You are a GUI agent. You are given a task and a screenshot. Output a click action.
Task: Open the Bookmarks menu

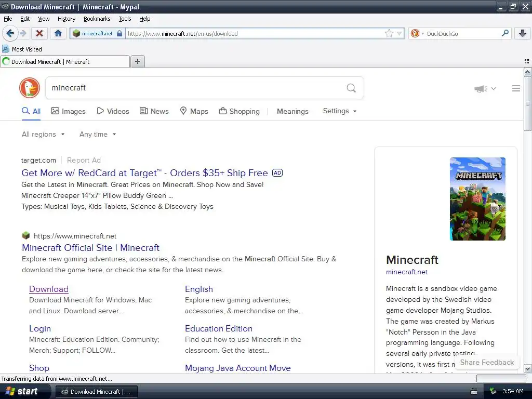tap(97, 19)
